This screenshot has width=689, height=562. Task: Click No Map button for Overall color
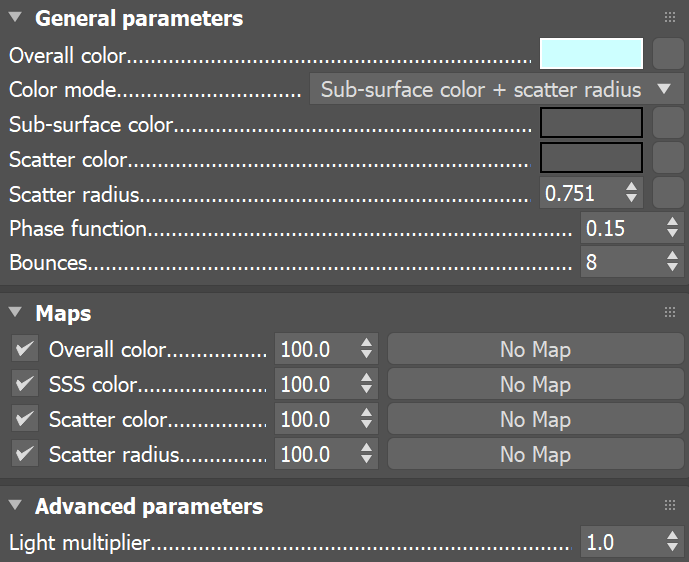pos(536,349)
